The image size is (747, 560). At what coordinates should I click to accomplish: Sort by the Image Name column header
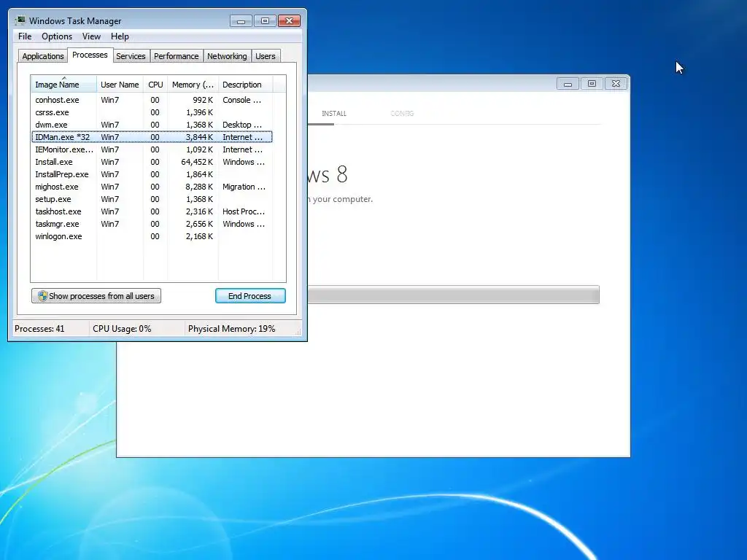pyautogui.click(x=63, y=85)
